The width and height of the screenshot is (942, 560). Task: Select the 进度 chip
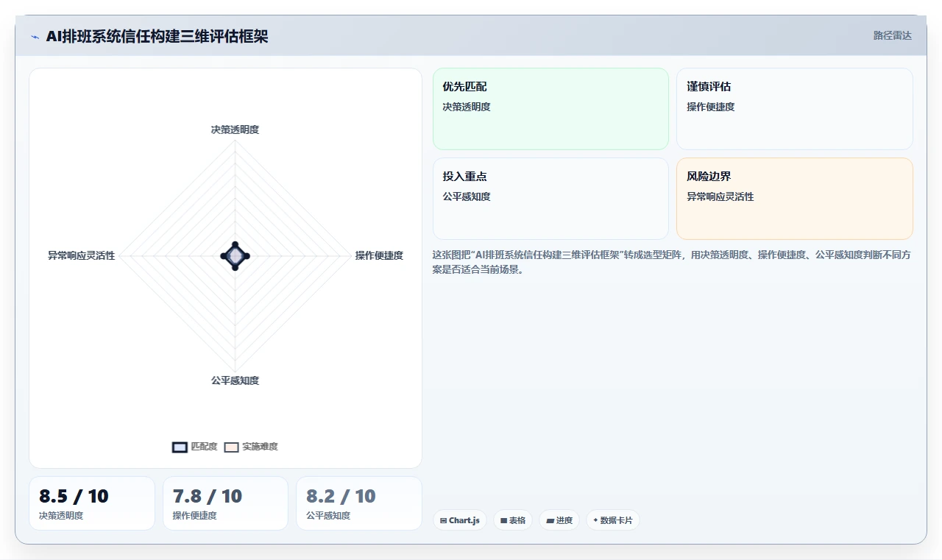click(559, 520)
